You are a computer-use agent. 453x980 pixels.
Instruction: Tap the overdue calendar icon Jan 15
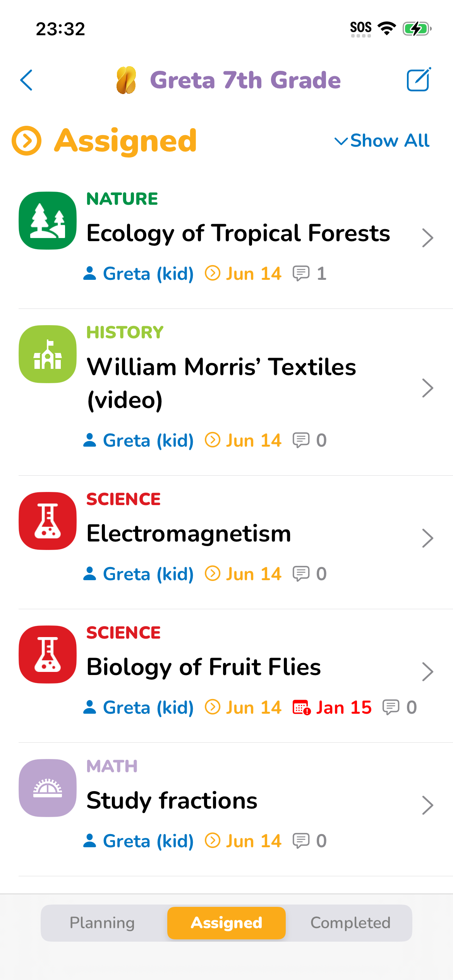[301, 708]
